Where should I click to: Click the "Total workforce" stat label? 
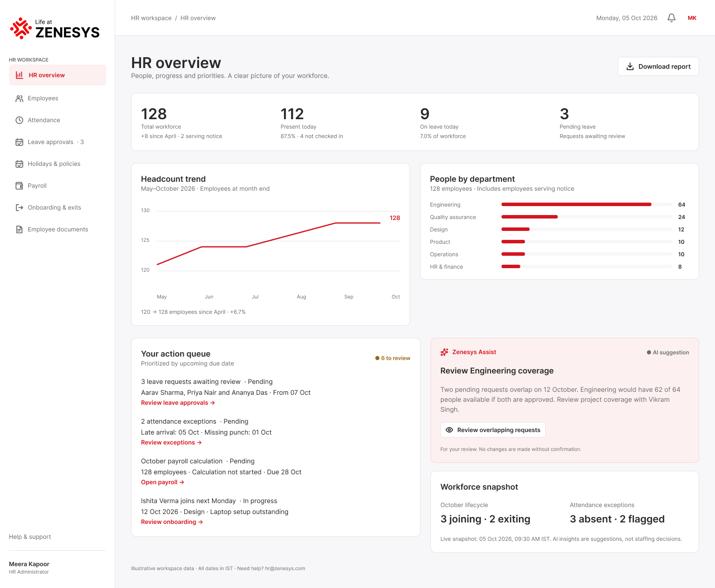coord(161,127)
